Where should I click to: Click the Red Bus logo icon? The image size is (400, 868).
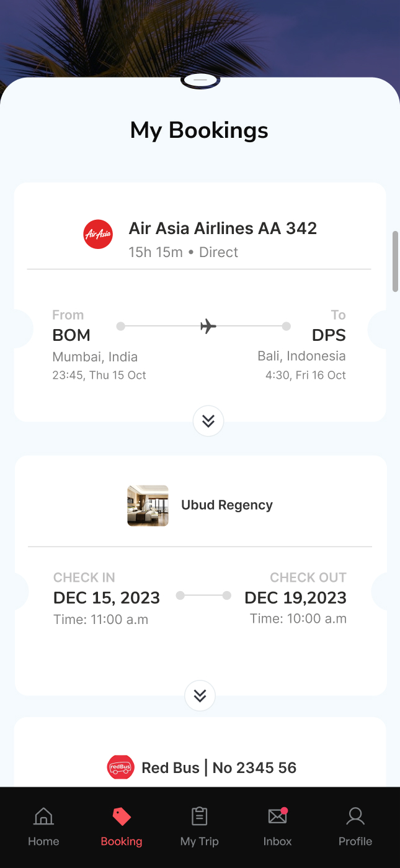click(x=120, y=767)
